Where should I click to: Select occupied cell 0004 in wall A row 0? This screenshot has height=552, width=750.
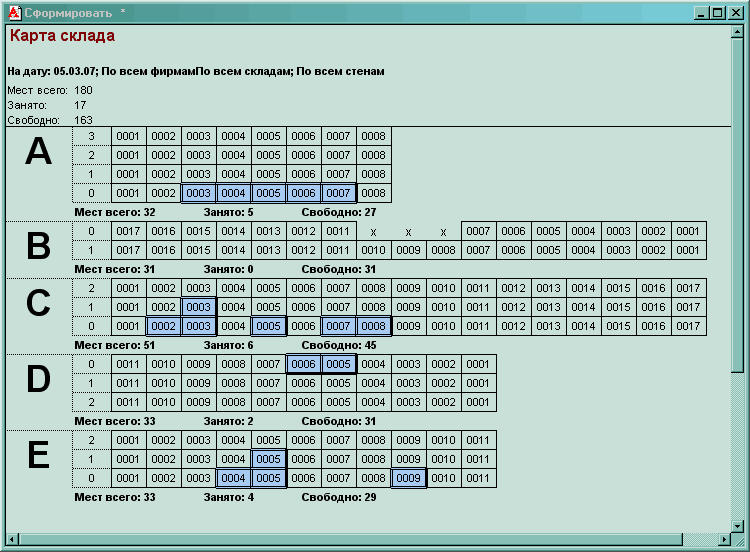click(x=233, y=193)
